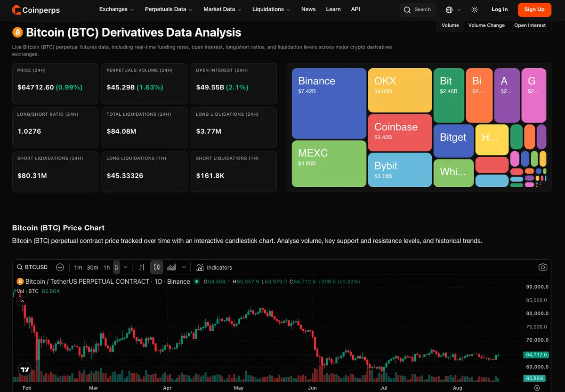The height and width of the screenshot is (392, 565).
Task: Click the Search field in the header
Action: (x=418, y=10)
